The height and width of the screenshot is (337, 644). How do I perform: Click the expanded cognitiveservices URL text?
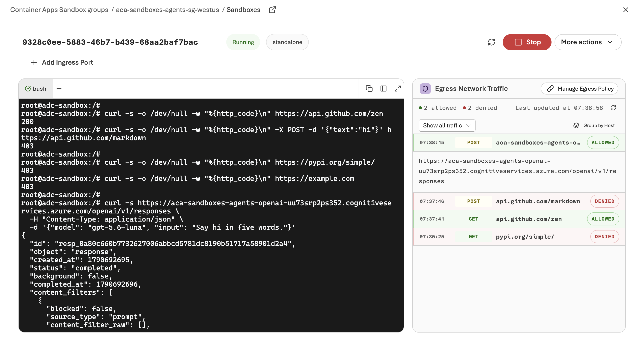[x=518, y=171]
